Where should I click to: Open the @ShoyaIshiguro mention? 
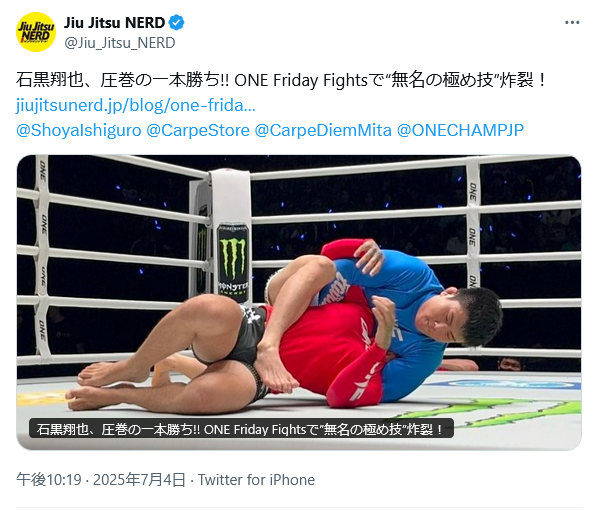pos(79,130)
